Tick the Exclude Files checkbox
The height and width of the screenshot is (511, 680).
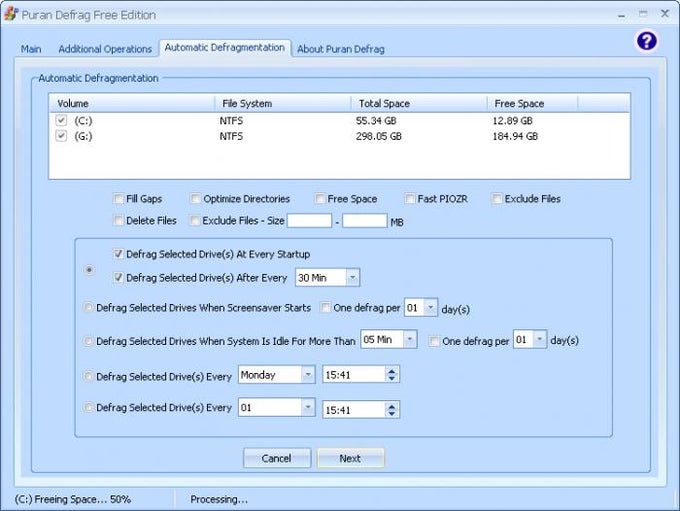coord(497,199)
